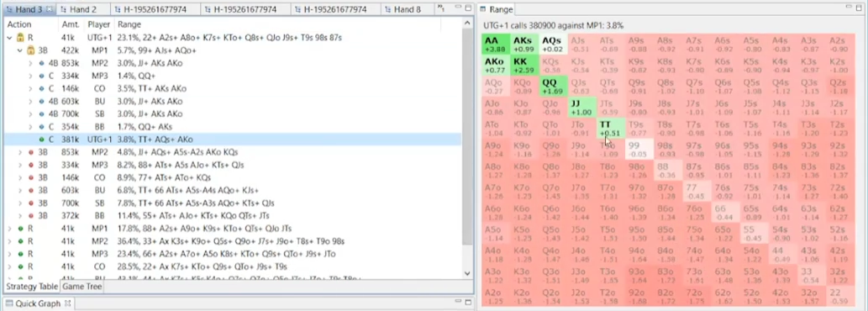Click the lock icon on the 3B 422k MP1 row

click(x=30, y=50)
